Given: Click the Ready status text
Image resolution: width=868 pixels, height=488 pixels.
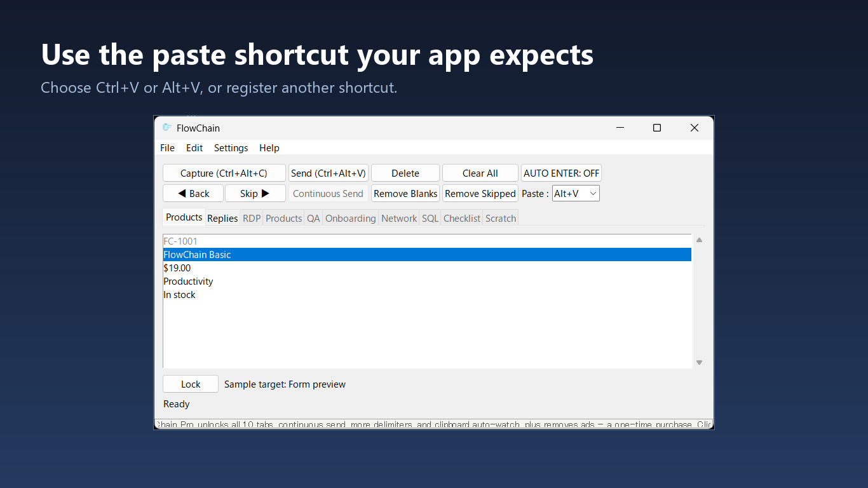Looking at the screenshot, I should (177, 404).
